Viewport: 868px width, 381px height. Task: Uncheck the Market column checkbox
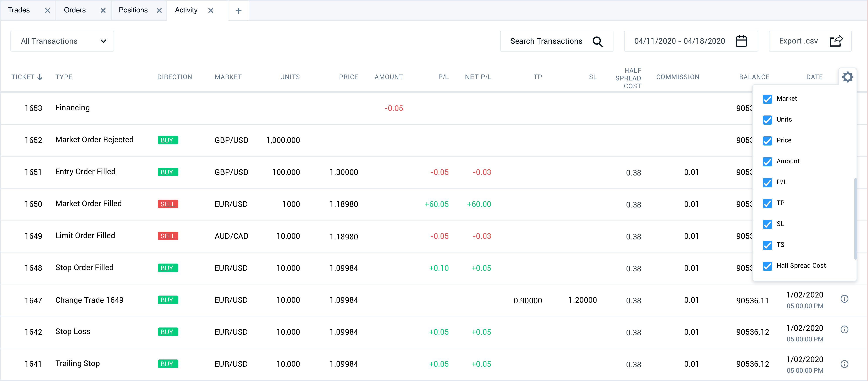(767, 99)
